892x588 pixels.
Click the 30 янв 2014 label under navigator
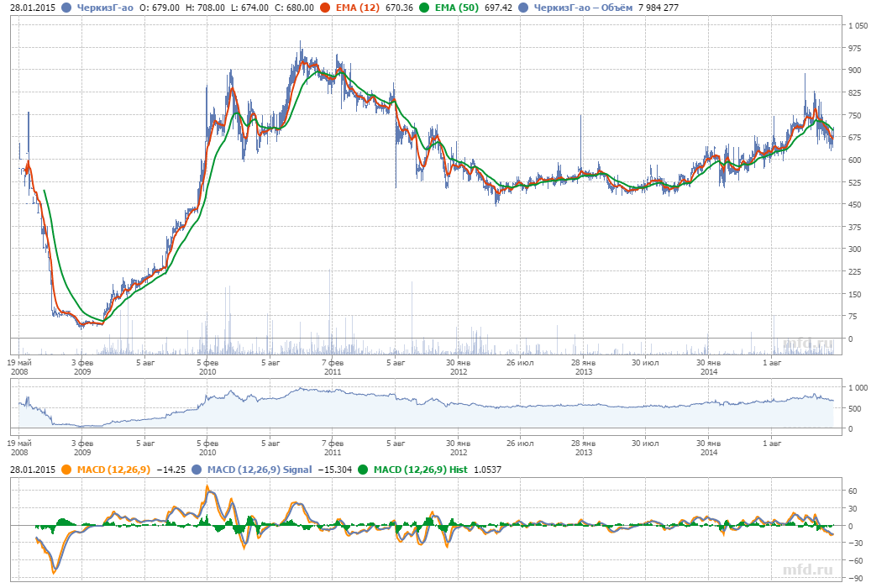tap(709, 445)
